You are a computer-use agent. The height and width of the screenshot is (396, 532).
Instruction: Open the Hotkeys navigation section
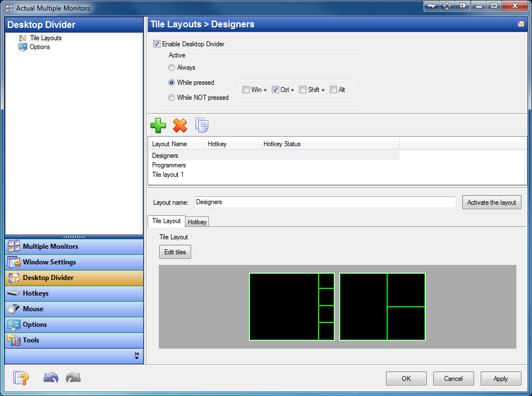point(74,293)
